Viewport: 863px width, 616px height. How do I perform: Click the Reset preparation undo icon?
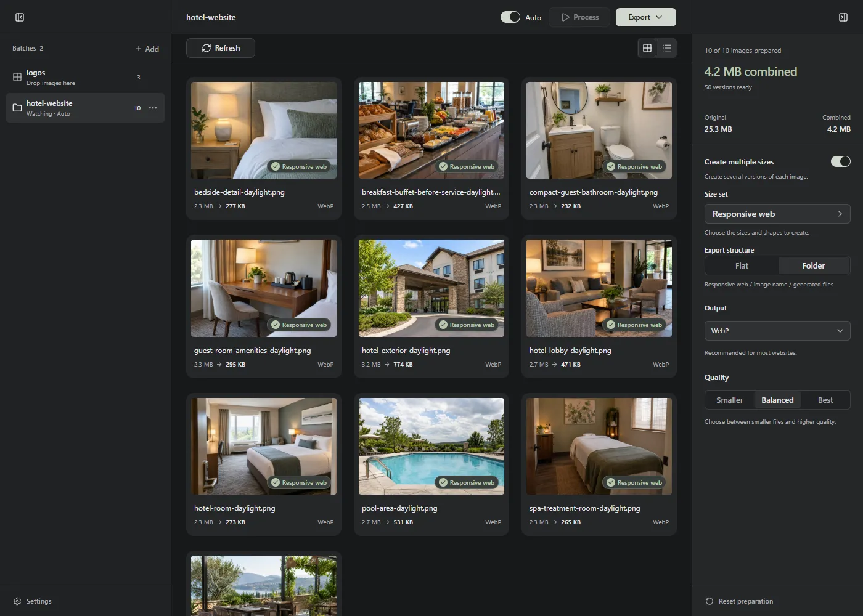pos(710,601)
